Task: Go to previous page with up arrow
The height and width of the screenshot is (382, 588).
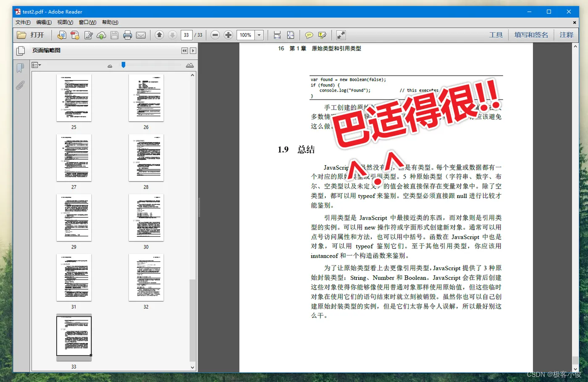Action: pos(159,35)
